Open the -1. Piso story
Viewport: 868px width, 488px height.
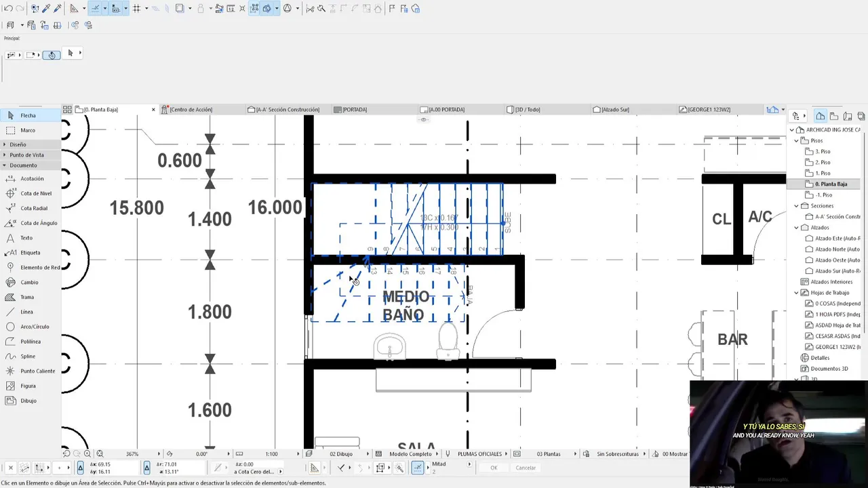pos(823,195)
